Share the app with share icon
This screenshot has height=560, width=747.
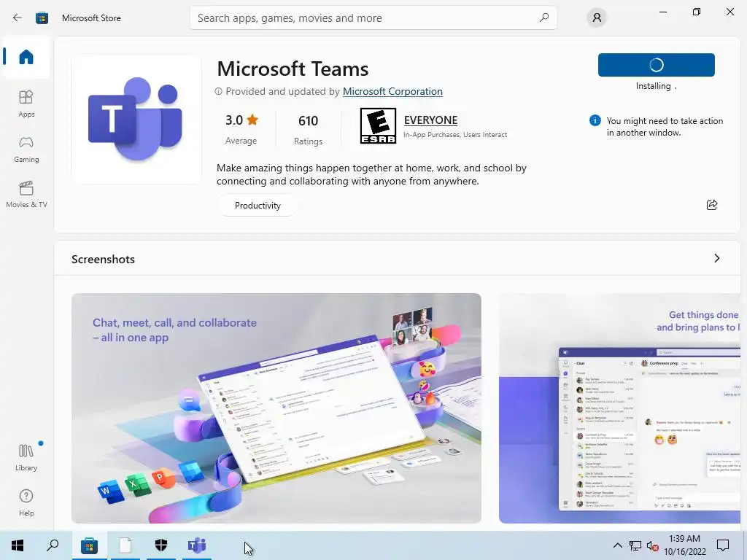tap(712, 205)
